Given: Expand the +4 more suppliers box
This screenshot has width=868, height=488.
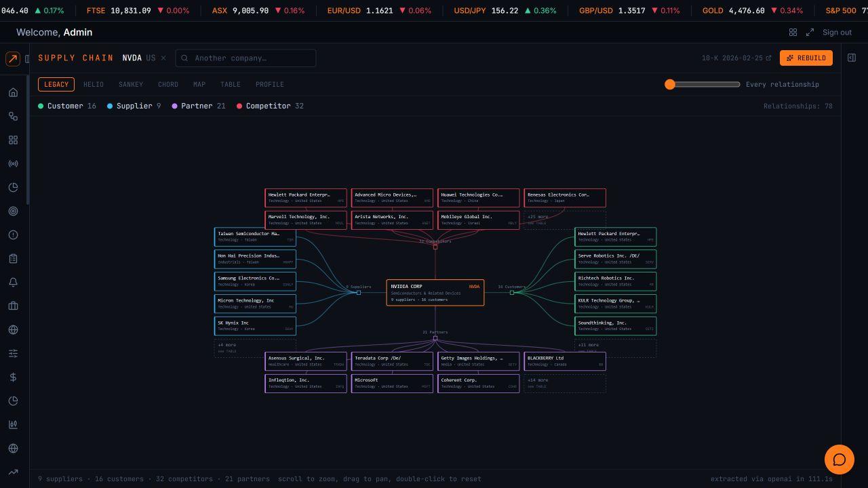Looking at the screenshot, I should [255, 348].
